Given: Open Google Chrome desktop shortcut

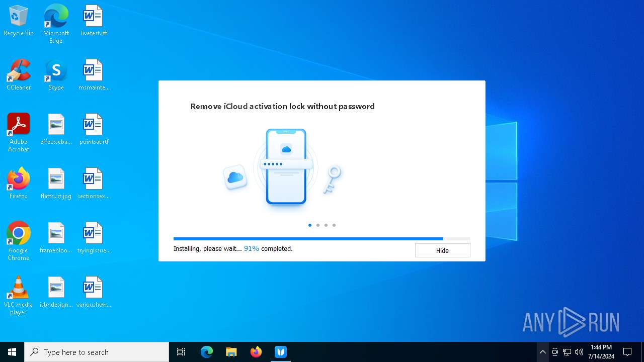Looking at the screenshot, I should 19,241.
